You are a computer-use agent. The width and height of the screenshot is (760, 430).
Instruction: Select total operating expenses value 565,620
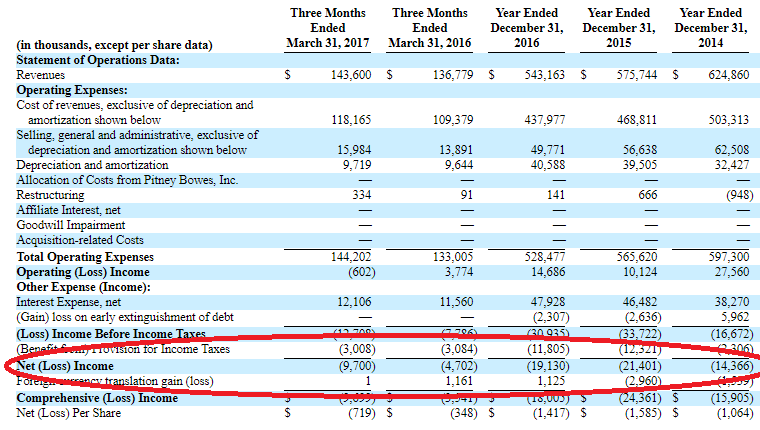(x=637, y=257)
